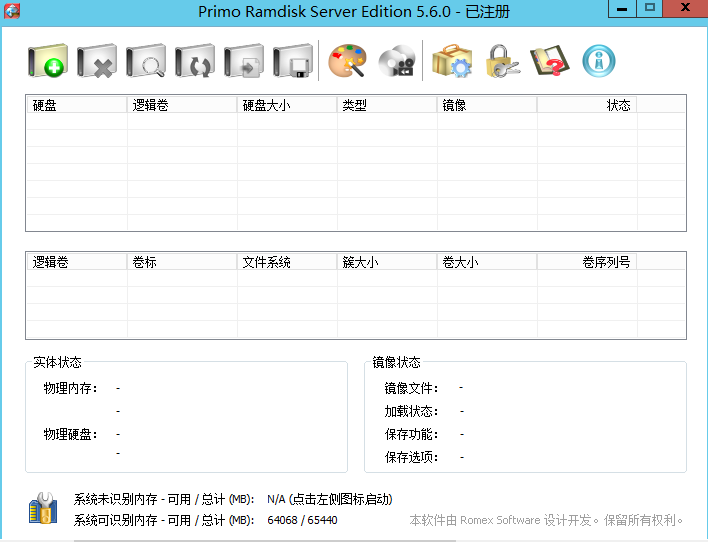
Task: Minimize the Primo Ramdisk window
Action: coord(622,8)
